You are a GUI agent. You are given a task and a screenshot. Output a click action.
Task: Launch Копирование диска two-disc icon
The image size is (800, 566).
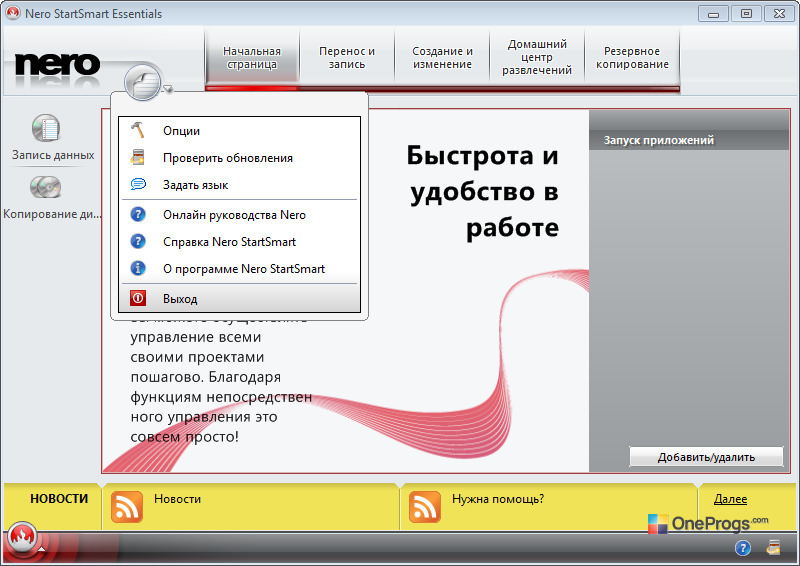click(45, 187)
